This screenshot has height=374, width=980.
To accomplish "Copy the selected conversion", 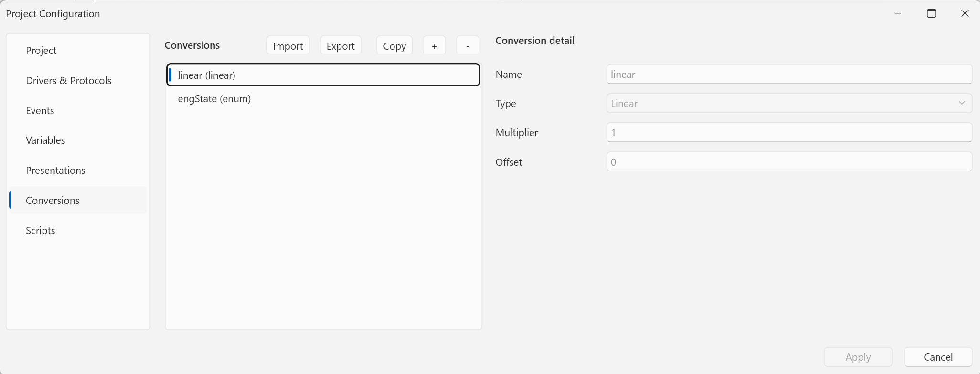I will pos(394,46).
